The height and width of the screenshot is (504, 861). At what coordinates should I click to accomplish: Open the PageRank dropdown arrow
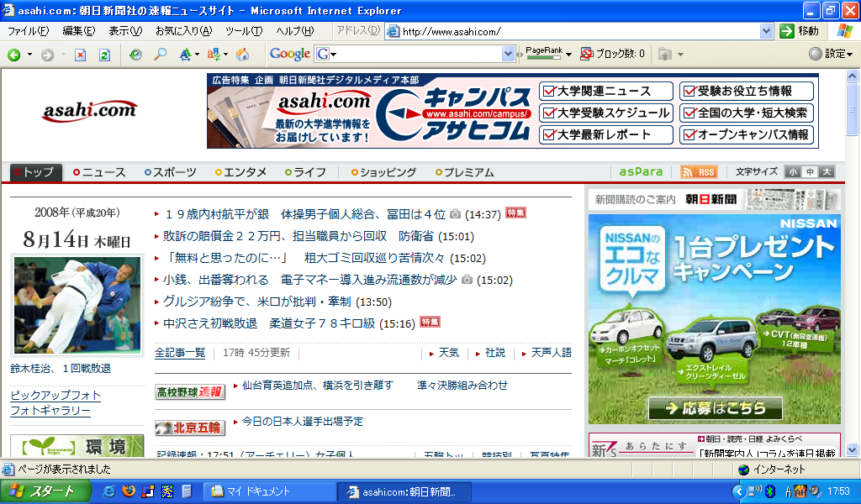pyautogui.click(x=568, y=55)
